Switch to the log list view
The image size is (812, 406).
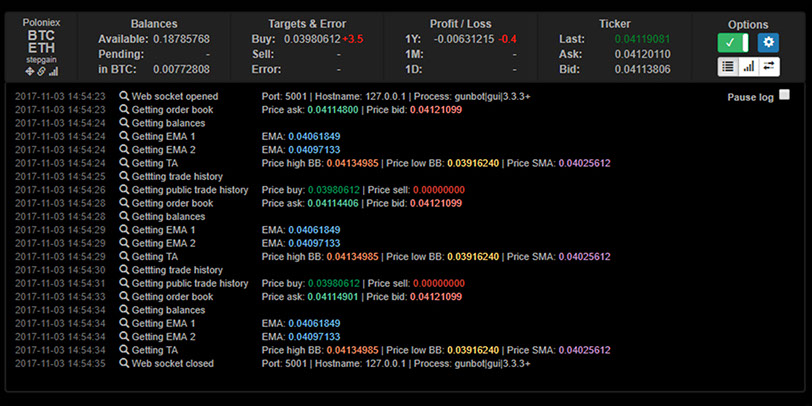[729, 66]
